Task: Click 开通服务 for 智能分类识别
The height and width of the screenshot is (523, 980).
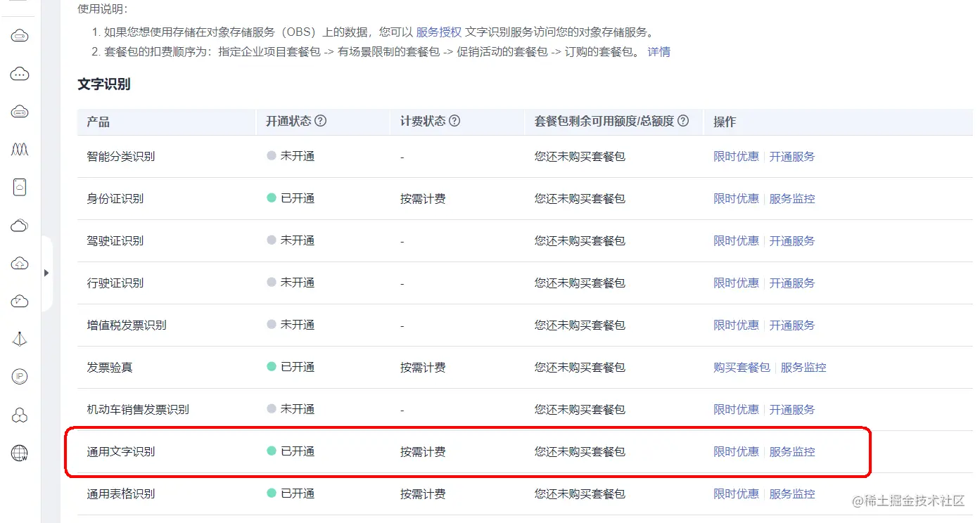Action: tap(792, 157)
